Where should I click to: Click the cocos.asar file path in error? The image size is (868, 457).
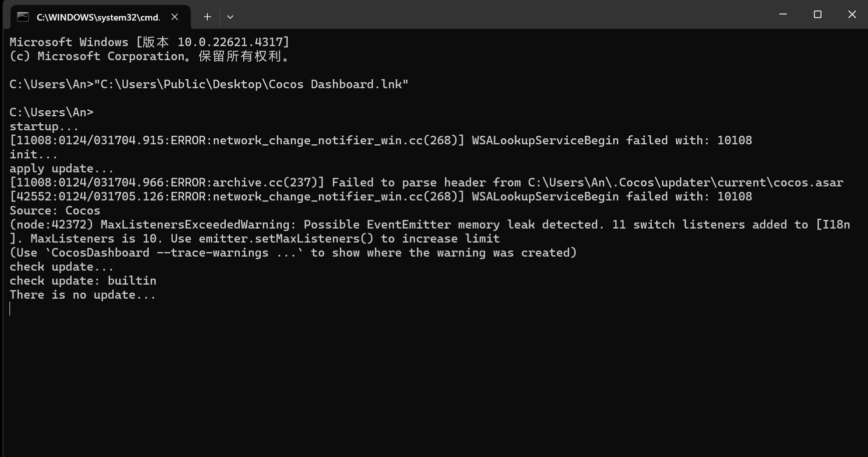(685, 182)
